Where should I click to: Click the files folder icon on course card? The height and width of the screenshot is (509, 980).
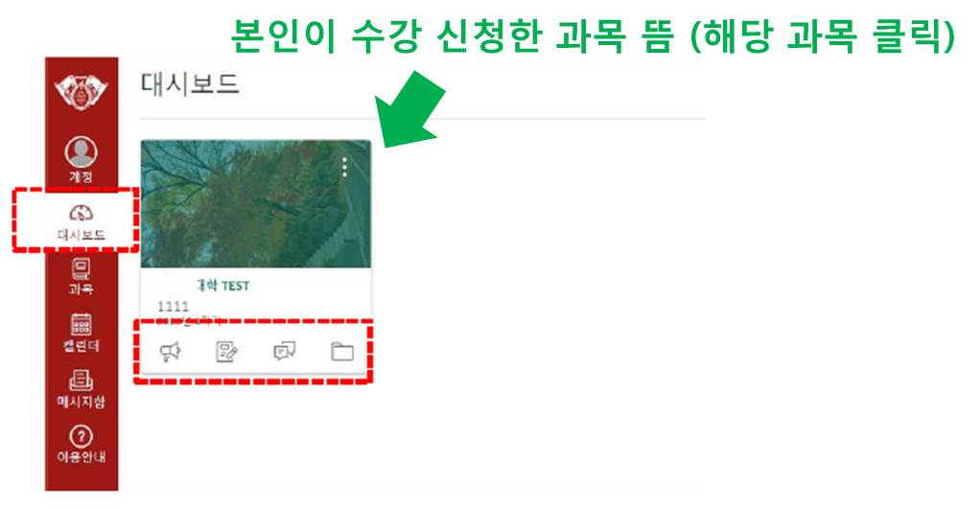coord(342,352)
